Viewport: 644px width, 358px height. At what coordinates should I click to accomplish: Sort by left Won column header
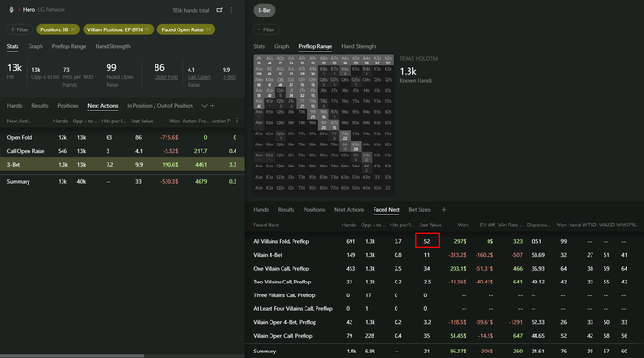coord(175,121)
